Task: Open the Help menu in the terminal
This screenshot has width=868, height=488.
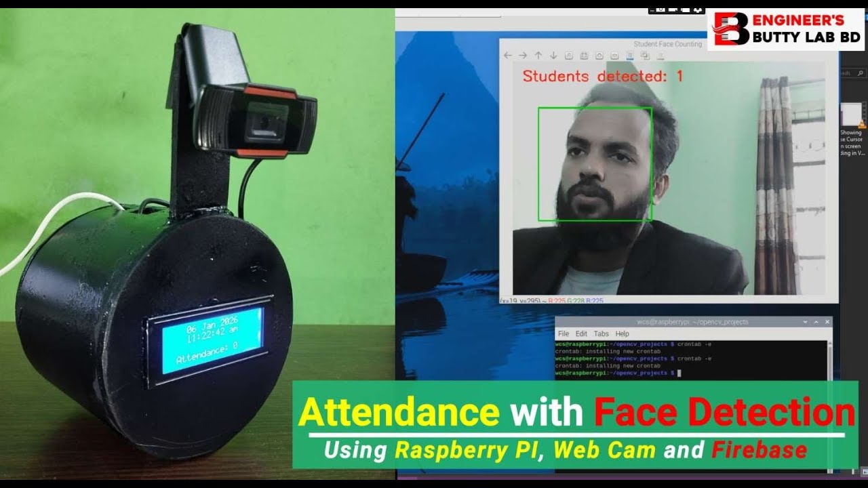Action: coord(622,333)
